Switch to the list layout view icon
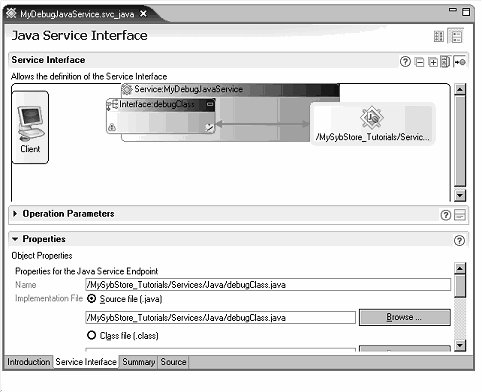The image size is (482, 392). pos(456,36)
